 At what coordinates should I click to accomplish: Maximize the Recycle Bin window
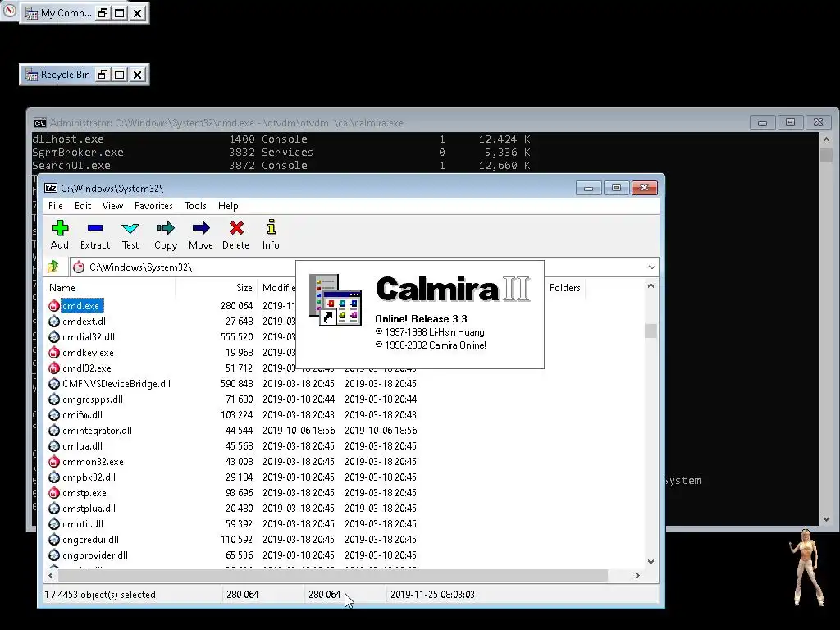point(120,75)
